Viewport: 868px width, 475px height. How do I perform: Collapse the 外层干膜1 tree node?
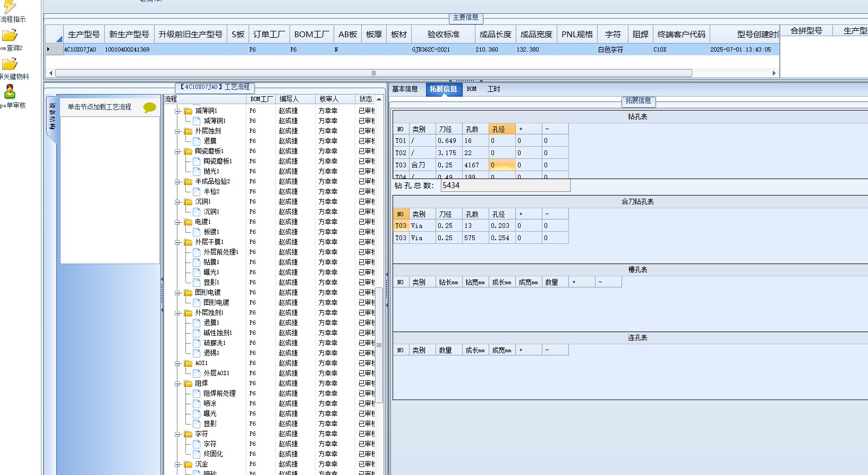(177, 242)
